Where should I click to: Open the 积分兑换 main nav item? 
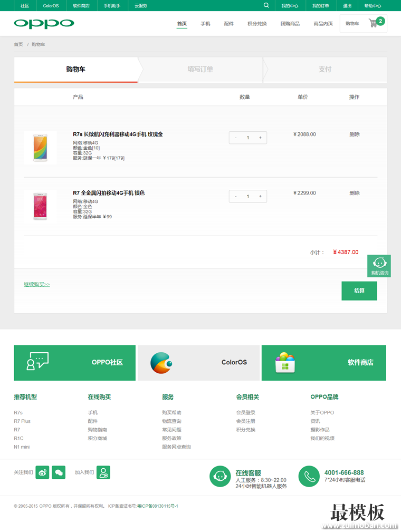point(257,24)
